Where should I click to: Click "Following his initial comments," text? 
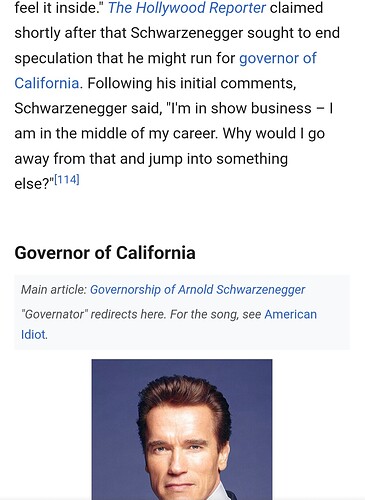pos(192,83)
